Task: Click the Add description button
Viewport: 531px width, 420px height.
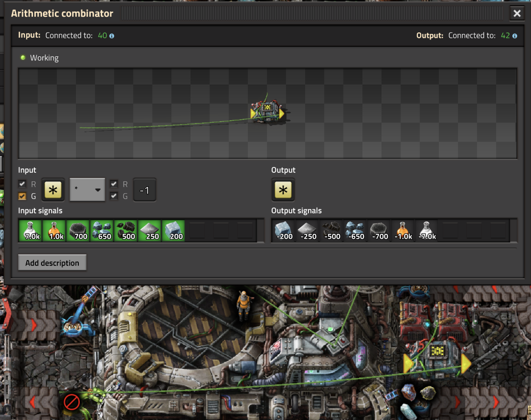Action: 52,263
